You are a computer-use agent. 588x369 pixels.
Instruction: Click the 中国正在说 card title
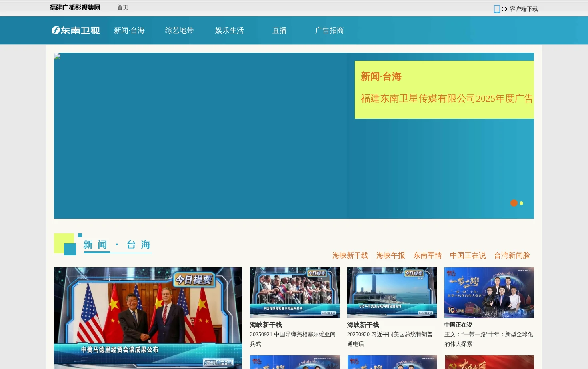point(458,325)
